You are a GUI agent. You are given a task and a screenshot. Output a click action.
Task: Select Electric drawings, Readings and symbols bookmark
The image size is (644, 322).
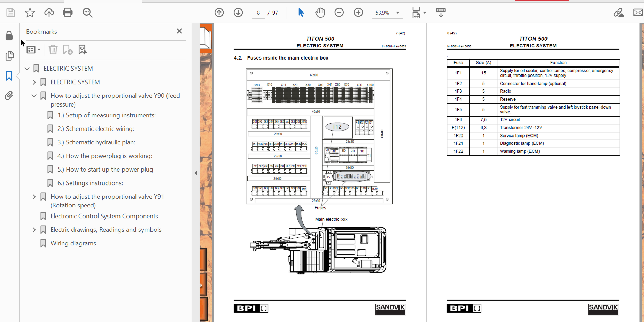106,230
